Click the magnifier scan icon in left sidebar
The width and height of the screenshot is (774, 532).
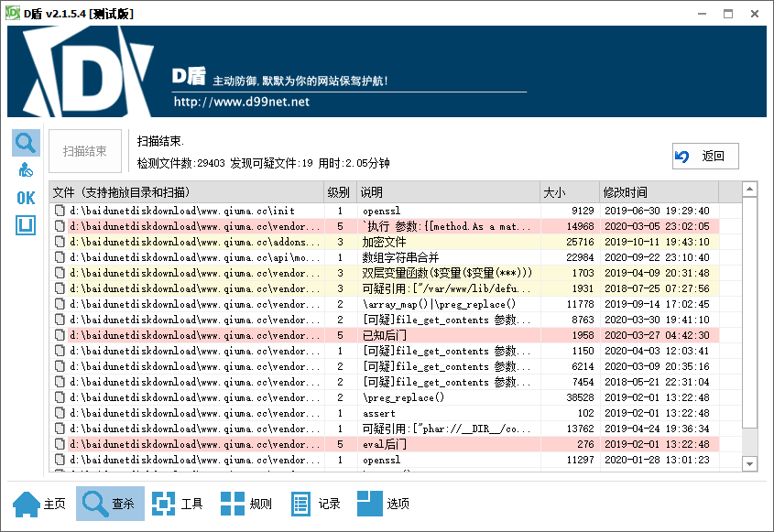coord(26,143)
